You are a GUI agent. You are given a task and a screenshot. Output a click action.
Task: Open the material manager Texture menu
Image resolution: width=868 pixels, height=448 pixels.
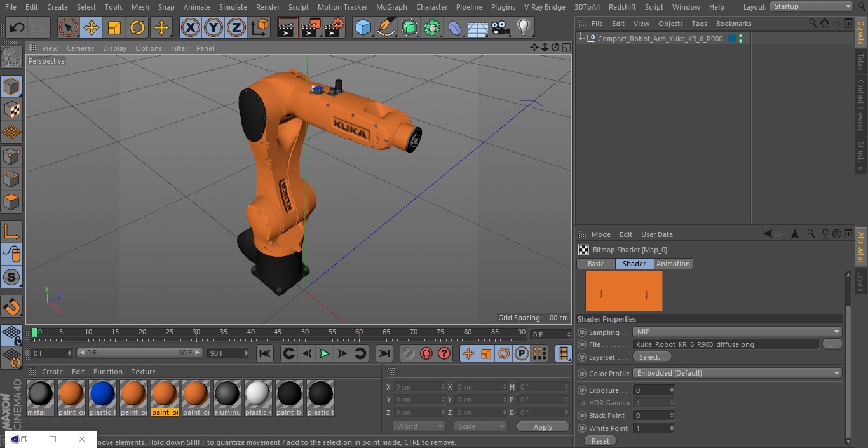[x=143, y=372]
